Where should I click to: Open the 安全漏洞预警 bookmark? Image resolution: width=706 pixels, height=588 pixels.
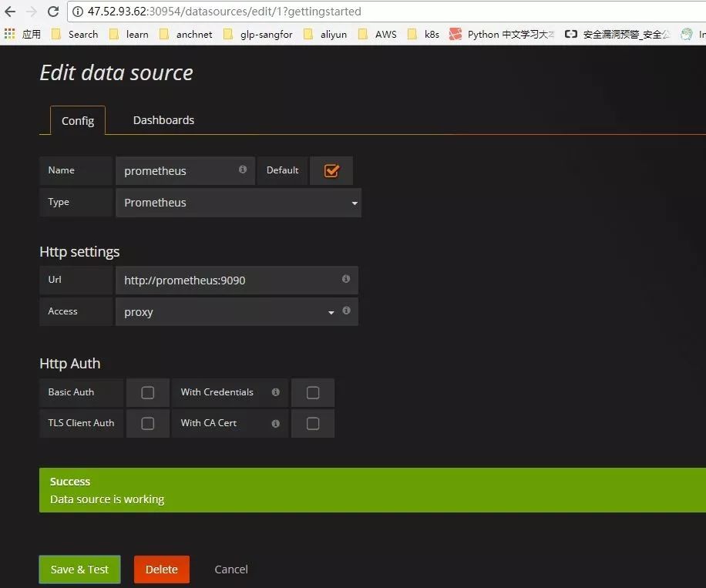[x=617, y=34]
